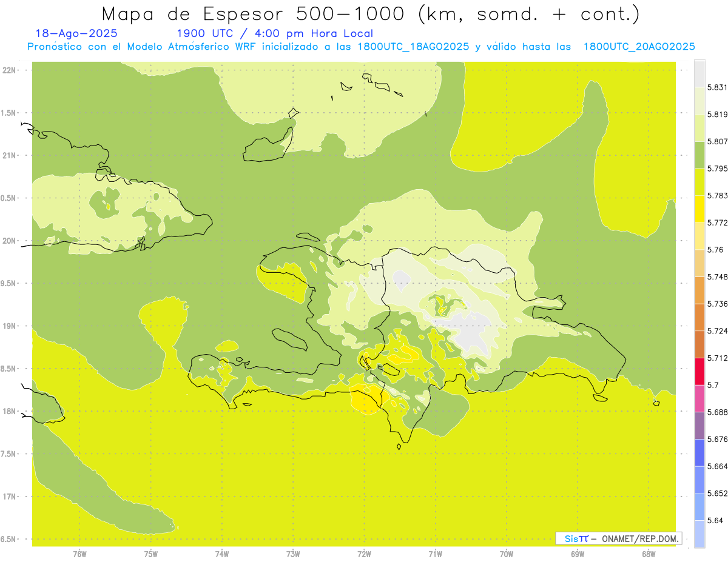
Task: Select the legend swatch between 5.724 and 5.712
Action: click(699, 344)
